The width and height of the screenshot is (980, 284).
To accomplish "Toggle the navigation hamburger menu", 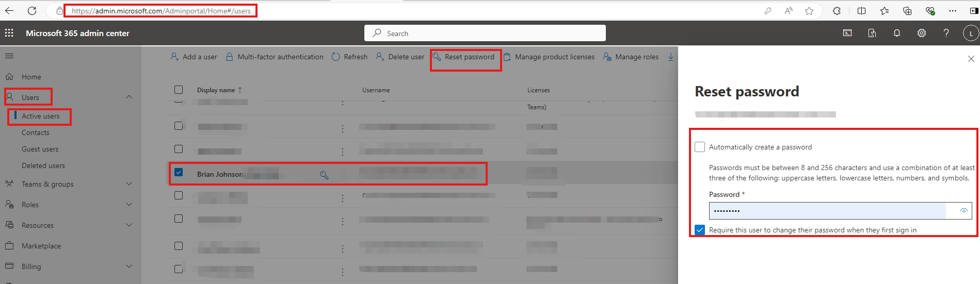I will (x=9, y=56).
